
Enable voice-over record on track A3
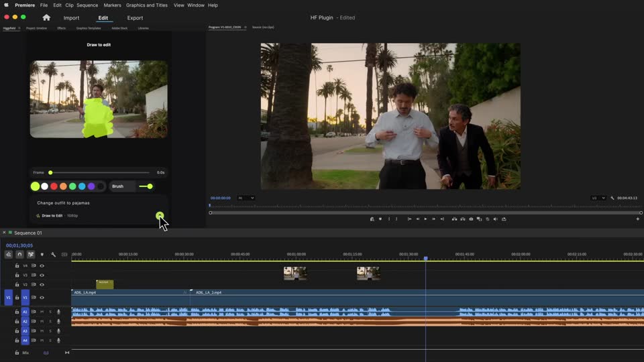[x=59, y=330]
